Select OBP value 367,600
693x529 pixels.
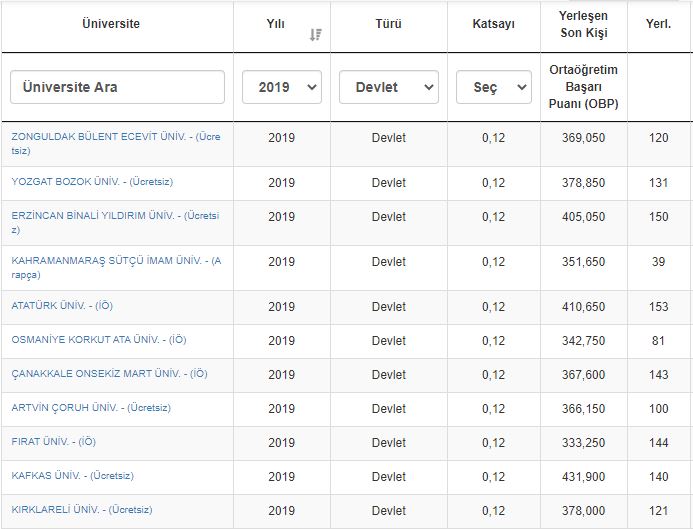click(x=583, y=374)
